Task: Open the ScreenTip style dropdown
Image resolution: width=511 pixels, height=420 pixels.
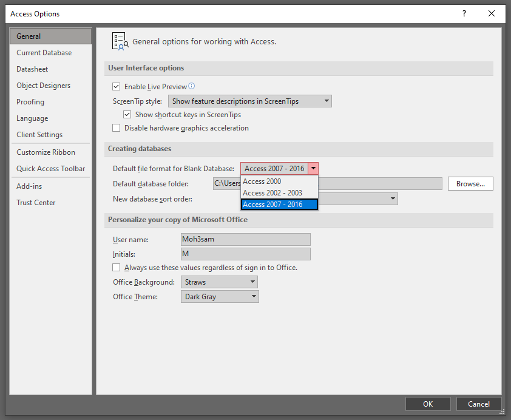Action: tap(249, 101)
